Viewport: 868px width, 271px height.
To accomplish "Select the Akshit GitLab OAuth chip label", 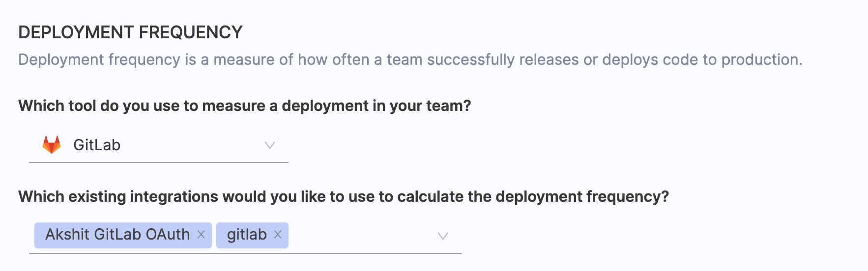I will pyautogui.click(x=117, y=235).
